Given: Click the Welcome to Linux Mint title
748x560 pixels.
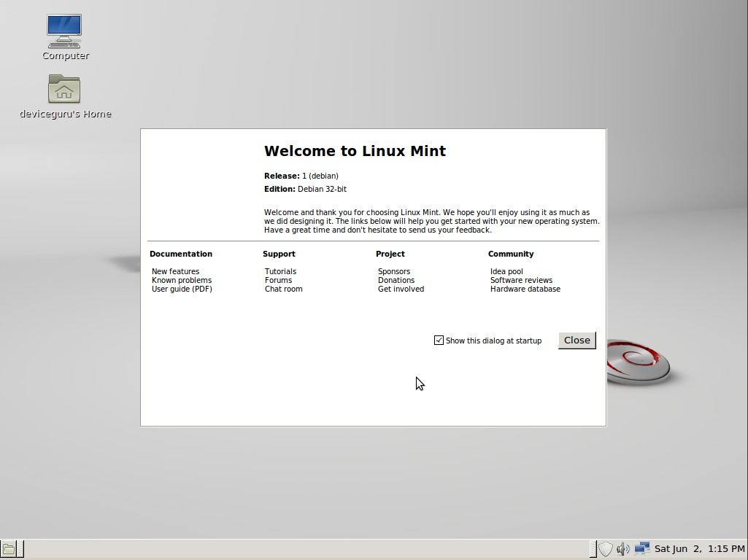Looking at the screenshot, I should [355, 151].
